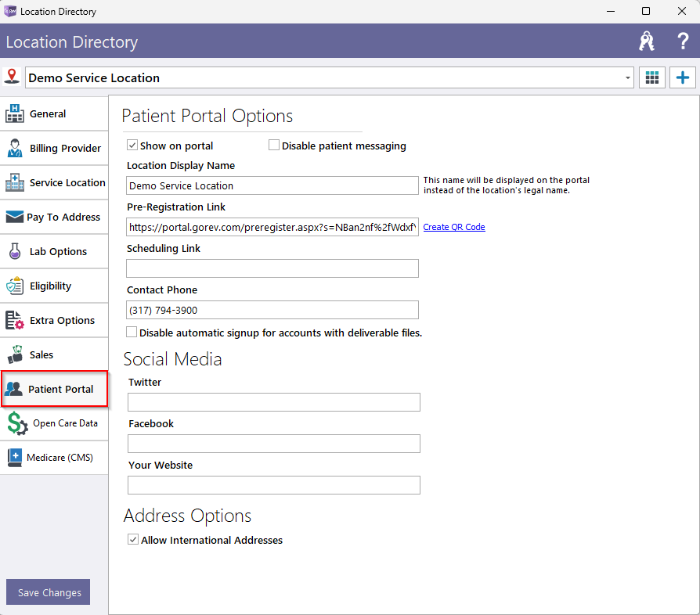Viewport: 700px width, 615px height.
Task: Open the Lab Options tab
Action: point(54,251)
